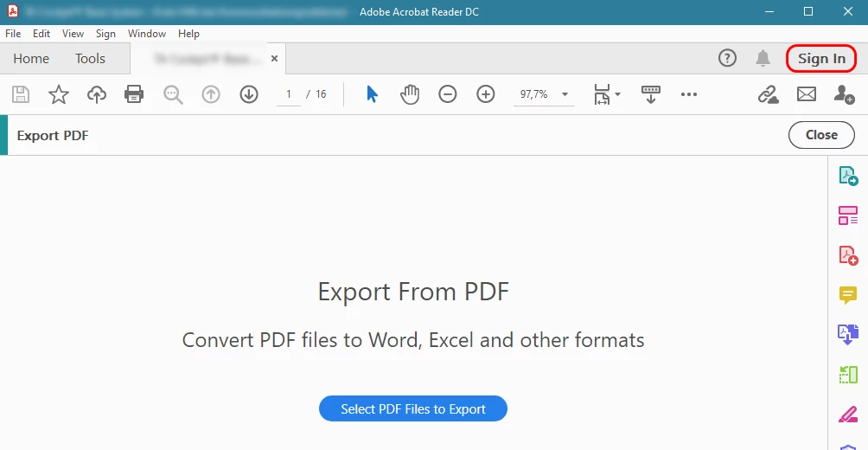Open notifications bell icon
The width and height of the screenshot is (868, 450).
point(763,58)
